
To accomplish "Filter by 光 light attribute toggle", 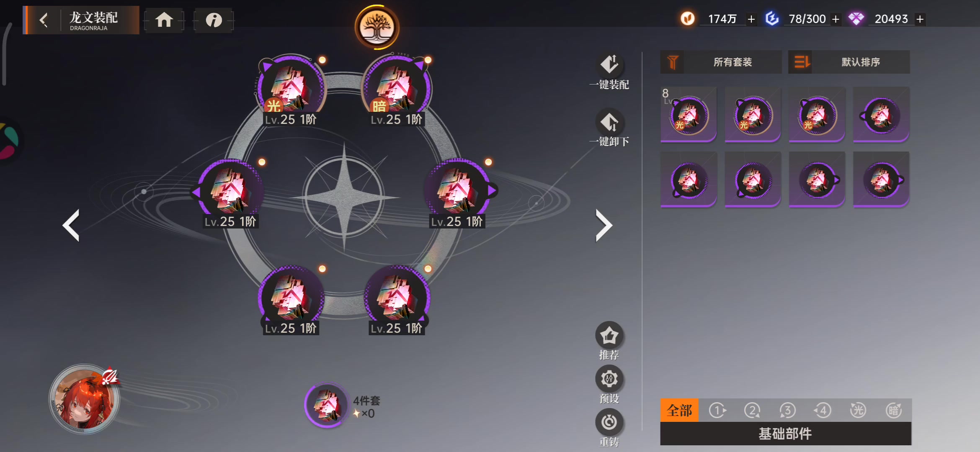I will [858, 410].
